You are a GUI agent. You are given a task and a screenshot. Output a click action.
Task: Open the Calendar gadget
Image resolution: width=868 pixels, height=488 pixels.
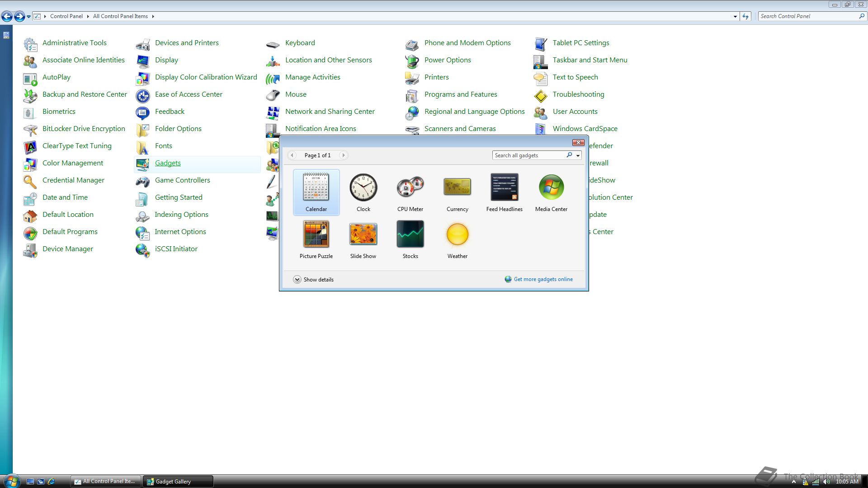316,192
